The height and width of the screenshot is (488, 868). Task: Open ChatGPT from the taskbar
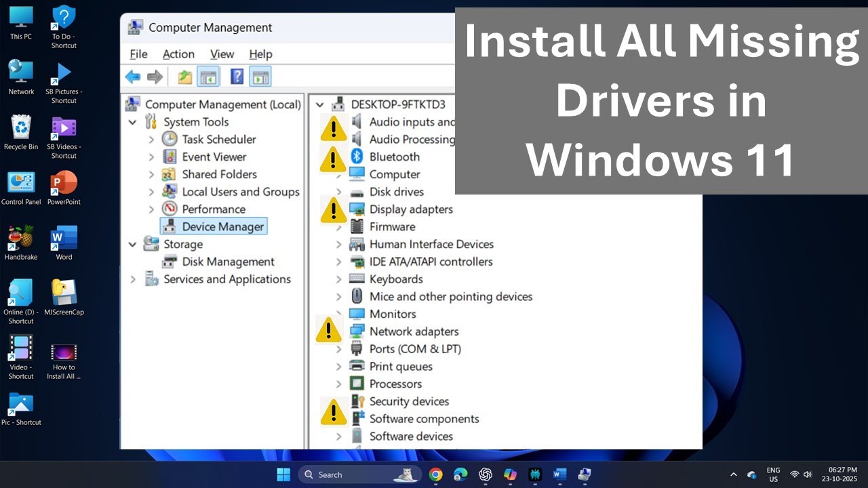pos(486,474)
